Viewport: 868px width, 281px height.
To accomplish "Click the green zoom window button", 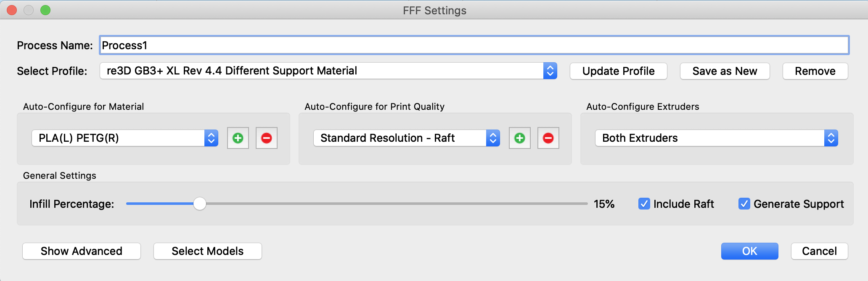I will (45, 10).
